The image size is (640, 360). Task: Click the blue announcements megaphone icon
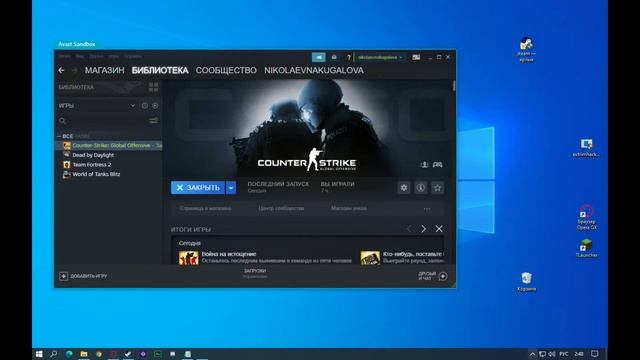pos(319,57)
